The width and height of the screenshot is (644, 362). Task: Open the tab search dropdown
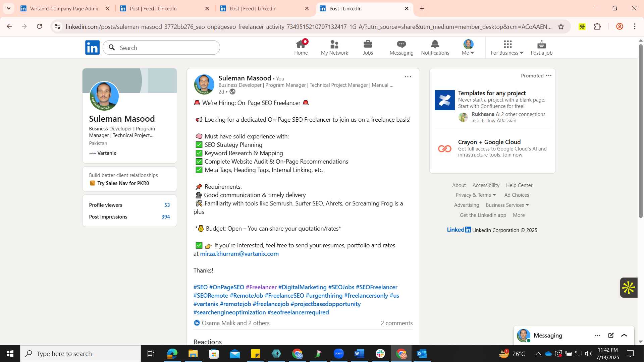(8, 8)
